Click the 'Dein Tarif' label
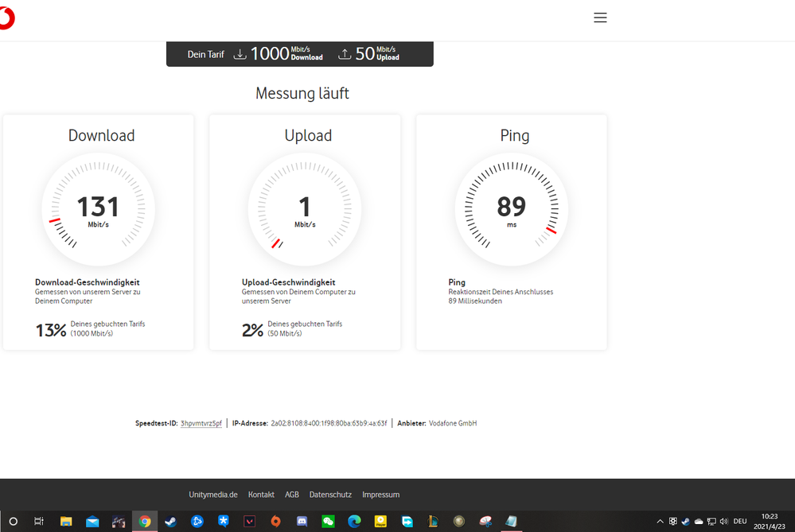 206,54
